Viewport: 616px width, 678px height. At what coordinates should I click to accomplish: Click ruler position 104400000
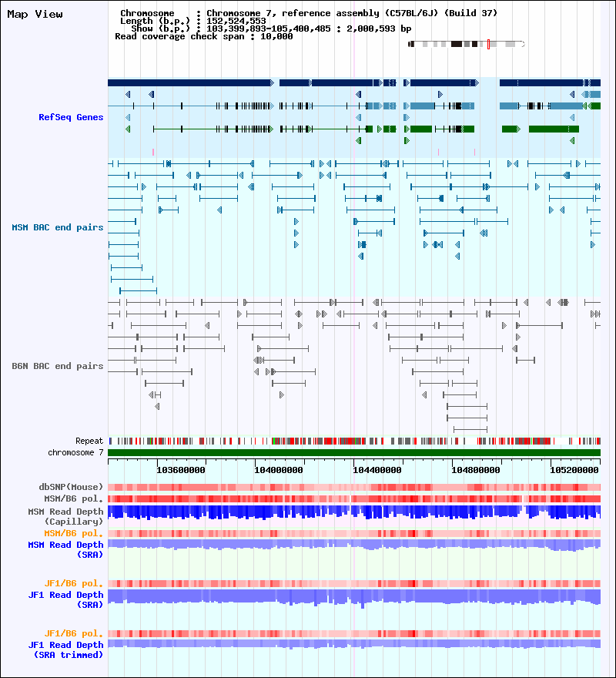[x=377, y=470]
